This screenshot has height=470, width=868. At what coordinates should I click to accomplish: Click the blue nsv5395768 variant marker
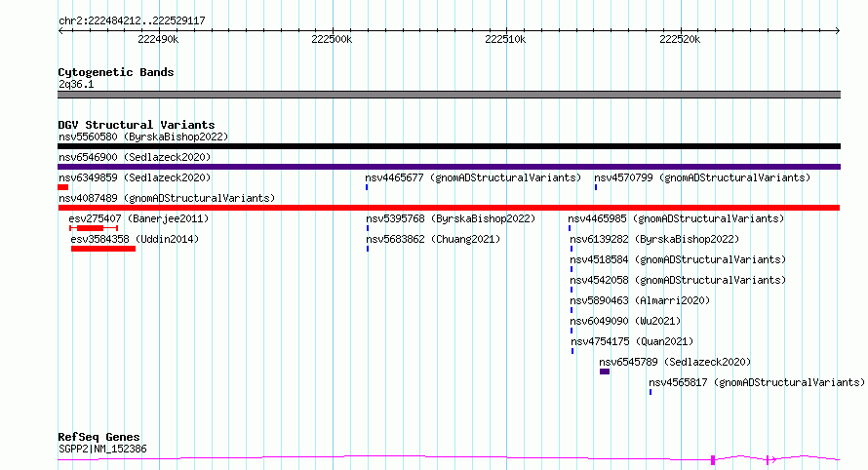click(x=368, y=228)
